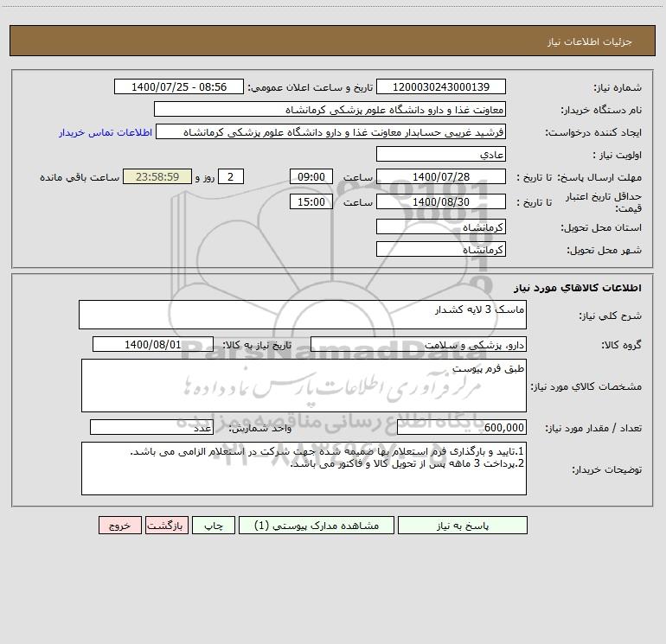Click the priority field عادی
Viewport: 666px width, 644px height.
pos(441,154)
